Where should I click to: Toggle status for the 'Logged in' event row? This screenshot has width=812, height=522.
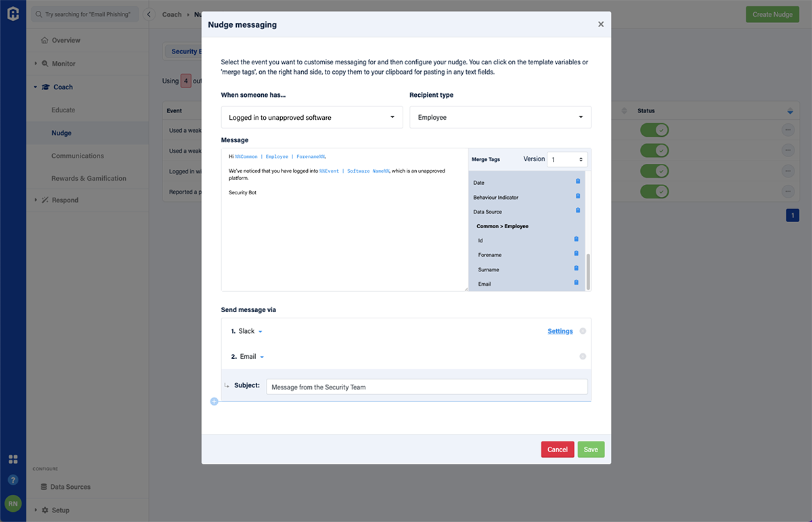654,171
